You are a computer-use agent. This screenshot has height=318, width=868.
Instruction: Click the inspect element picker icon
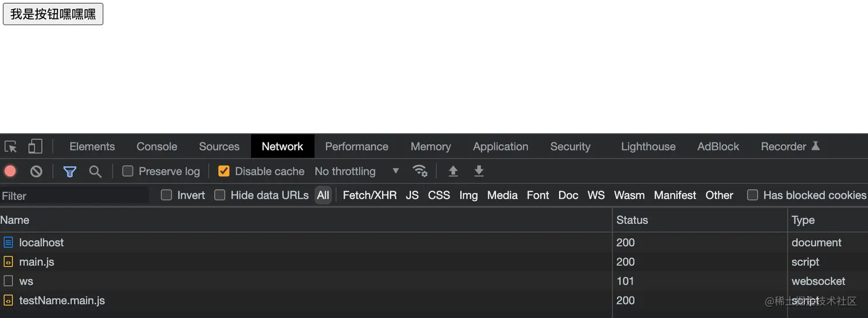pos(10,146)
